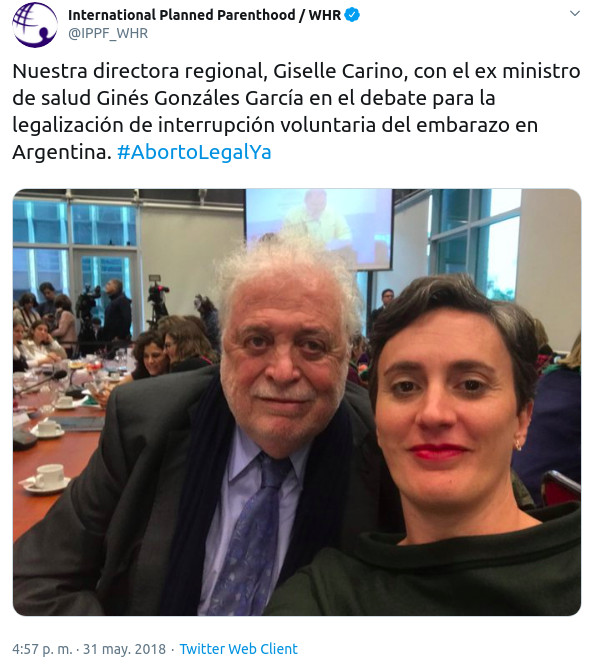Click the name Giselle Carino in the tweet
590x669 pixels.
click(x=338, y=71)
